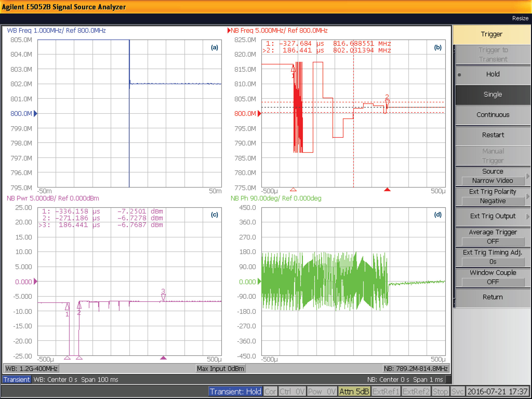Select the red 800.0M reference triangle

[x=259, y=113]
